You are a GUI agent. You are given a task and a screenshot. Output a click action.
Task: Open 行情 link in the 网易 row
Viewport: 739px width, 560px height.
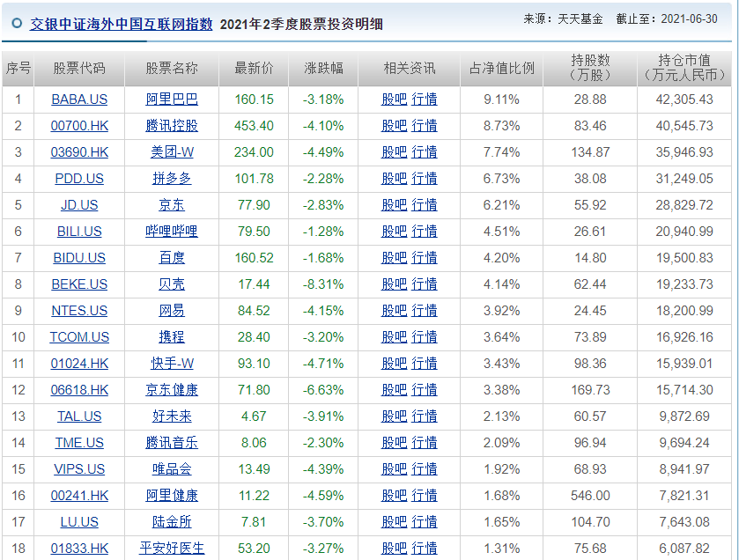click(425, 311)
